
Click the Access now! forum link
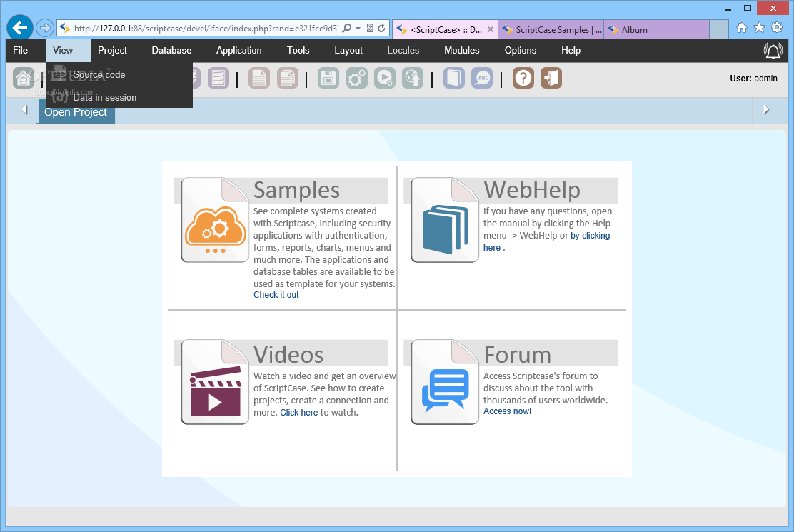[508, 411]
